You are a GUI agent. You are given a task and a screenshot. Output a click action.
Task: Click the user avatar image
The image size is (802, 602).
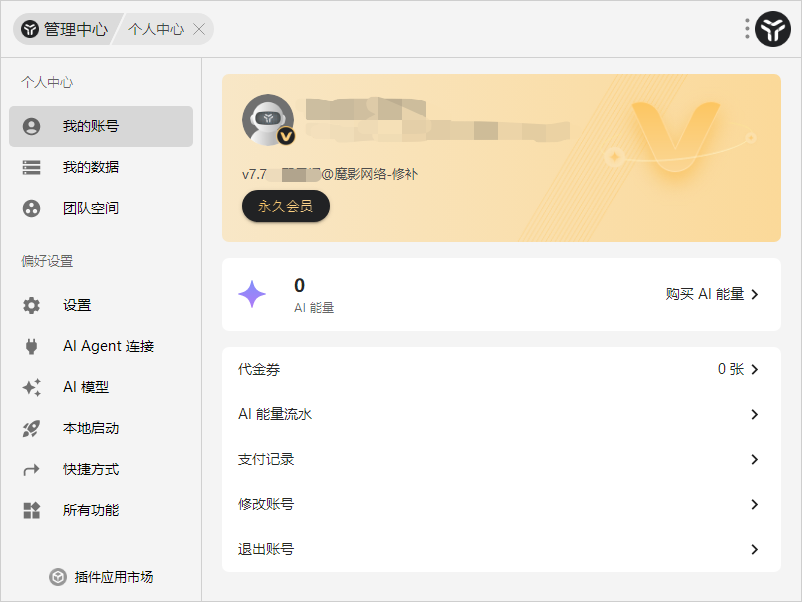tap(267, 119)
